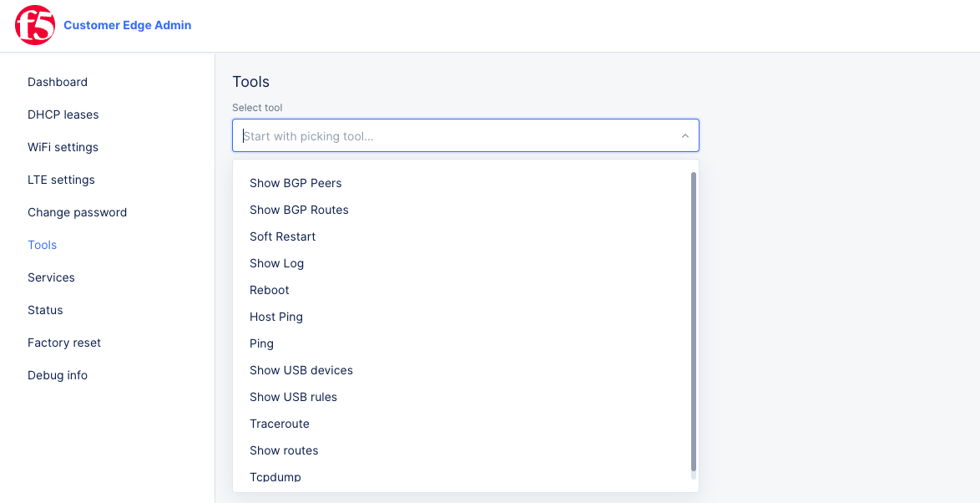This screenshot has height=503, width=980.
Task: Navigate to DHCP leases
Action: (63, 114)
